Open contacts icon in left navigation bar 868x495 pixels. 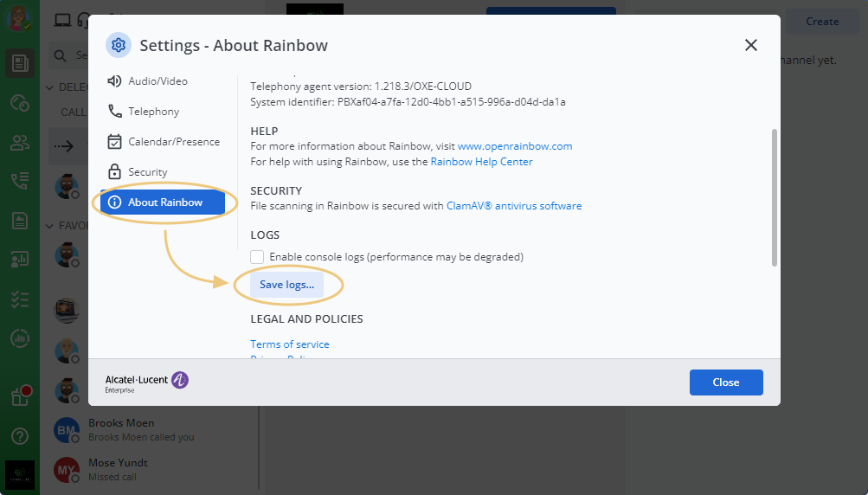(x=20, y=143)
